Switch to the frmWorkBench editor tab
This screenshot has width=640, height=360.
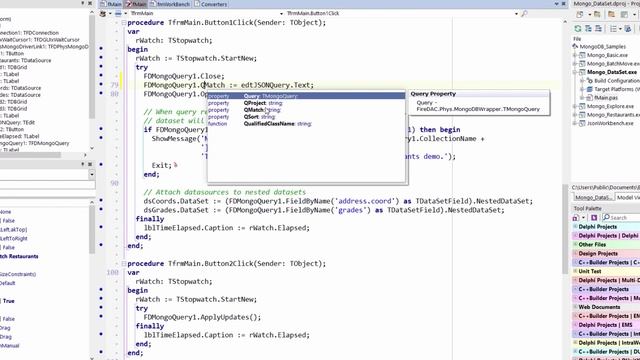coord(170,4)
